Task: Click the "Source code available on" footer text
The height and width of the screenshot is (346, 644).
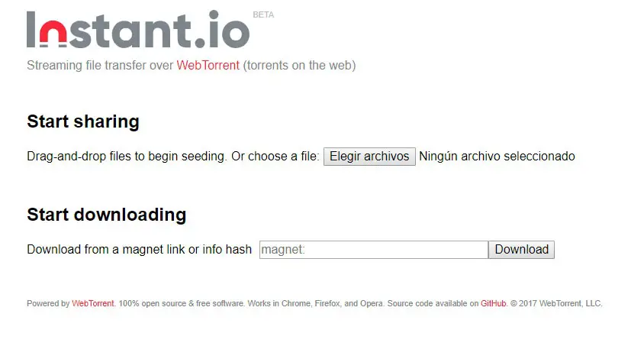Action: [433, 303]
